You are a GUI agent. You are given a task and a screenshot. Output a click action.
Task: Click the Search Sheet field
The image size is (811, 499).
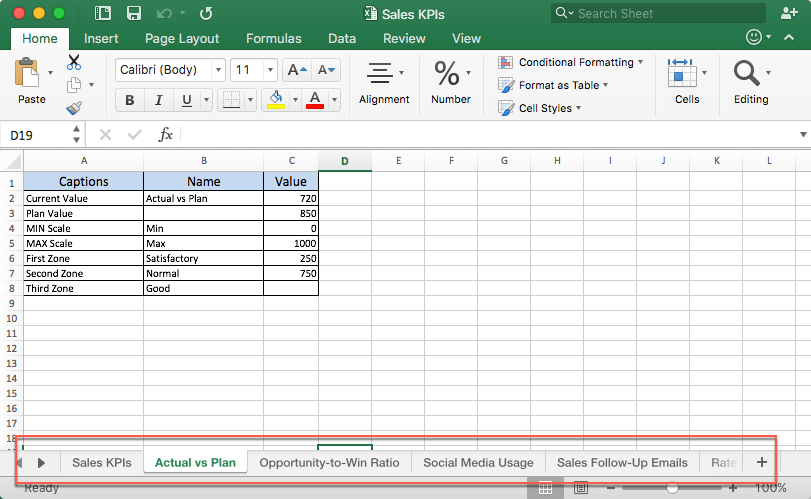pyautogui.click(x=655, y=14)
